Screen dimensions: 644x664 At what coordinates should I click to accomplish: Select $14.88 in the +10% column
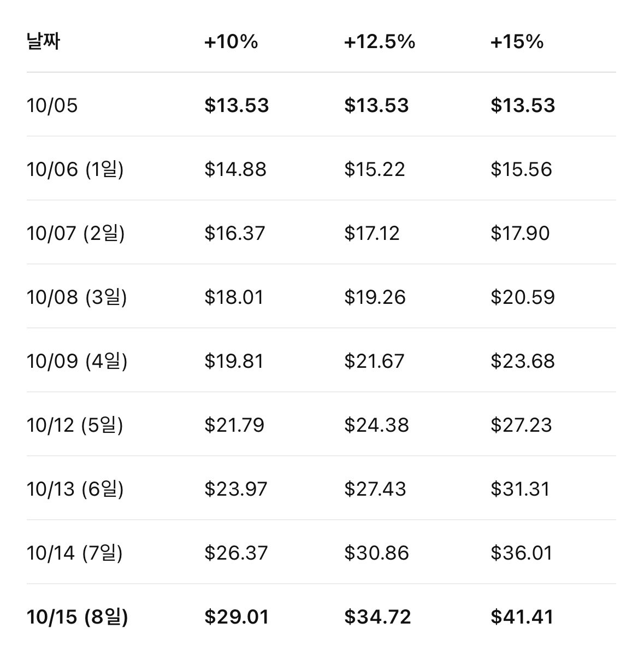[x=235, y=169]
